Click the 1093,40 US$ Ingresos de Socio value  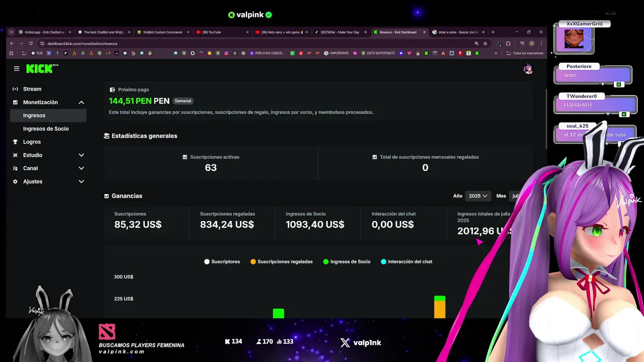(x=315, y=225)
